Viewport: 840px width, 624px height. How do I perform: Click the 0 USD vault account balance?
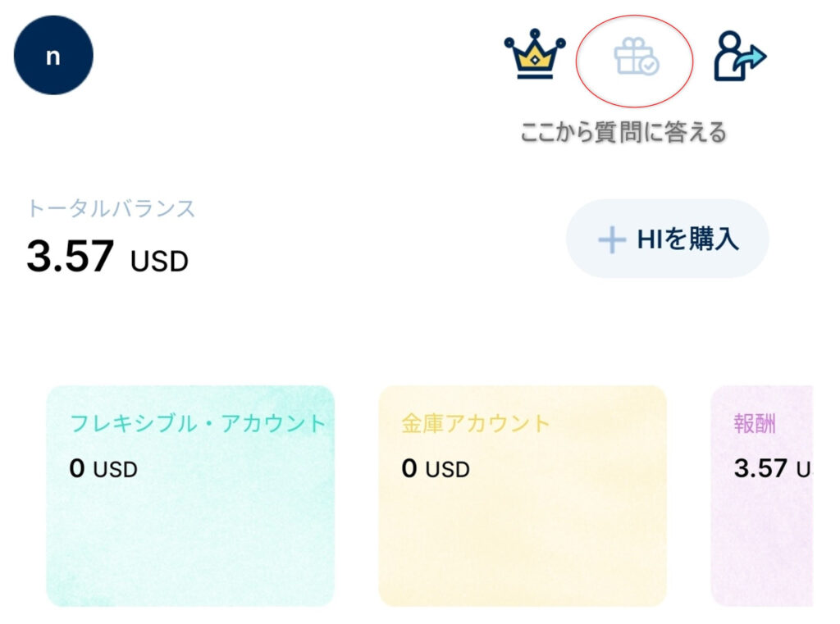[x=436, y=469]
